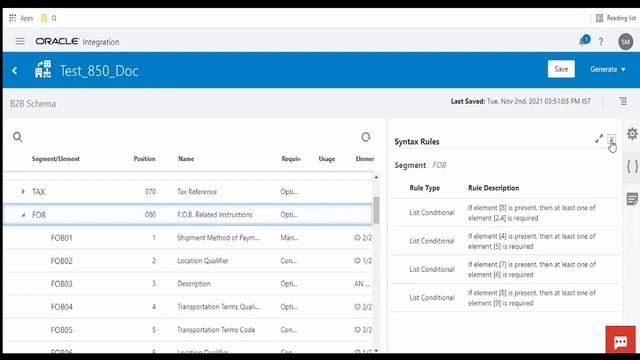Go back with the left arrow
640x360 pixels.
pyautogui.click(x=15, y=71)
